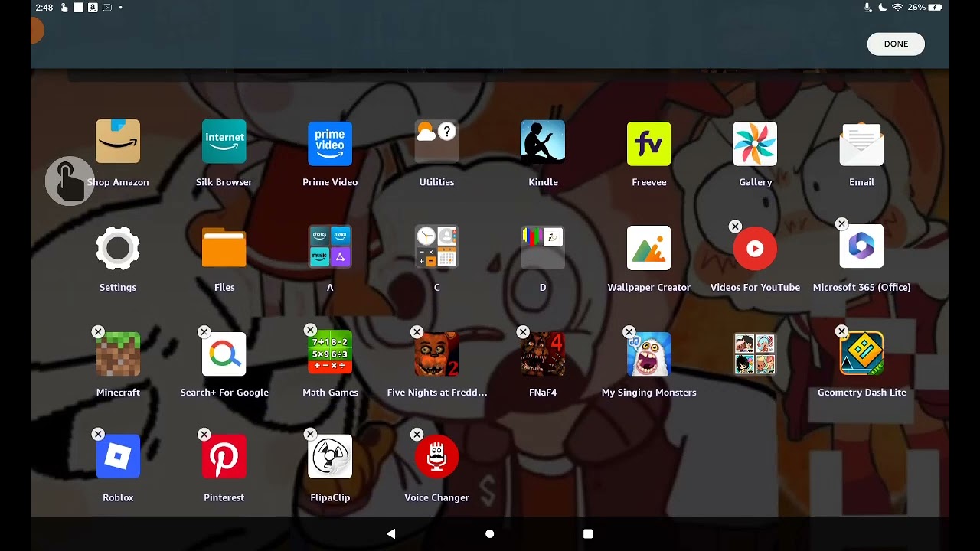This screenshot has width=980, height=551.
Task: Remove Five Nights at Freddy's 2 X badge
Action: 416,331
